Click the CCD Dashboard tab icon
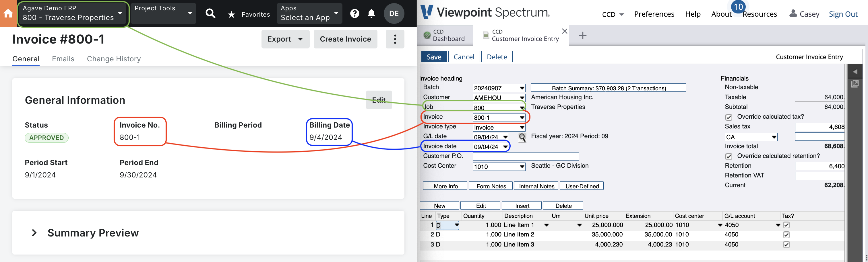Image resolution: width=868 pixels, height=262 pixels. point(427,35)
